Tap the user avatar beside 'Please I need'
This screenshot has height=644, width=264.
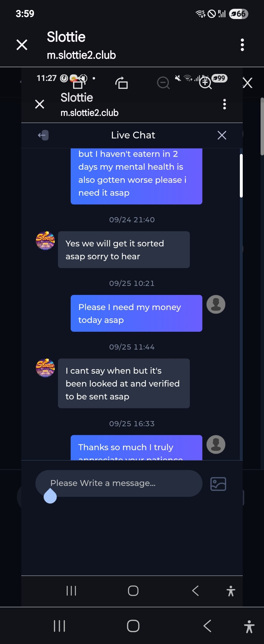click(216, 304)
